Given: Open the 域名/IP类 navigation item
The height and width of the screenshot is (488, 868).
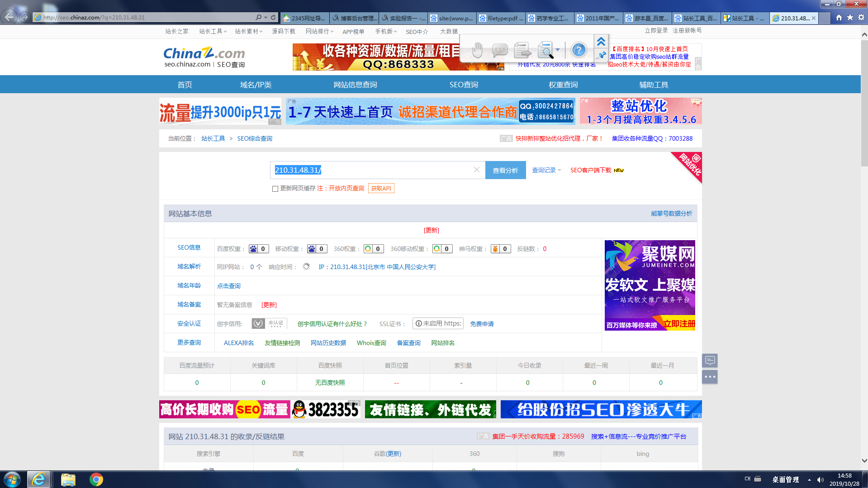Looking at the screenshot, I should (256, 85).
